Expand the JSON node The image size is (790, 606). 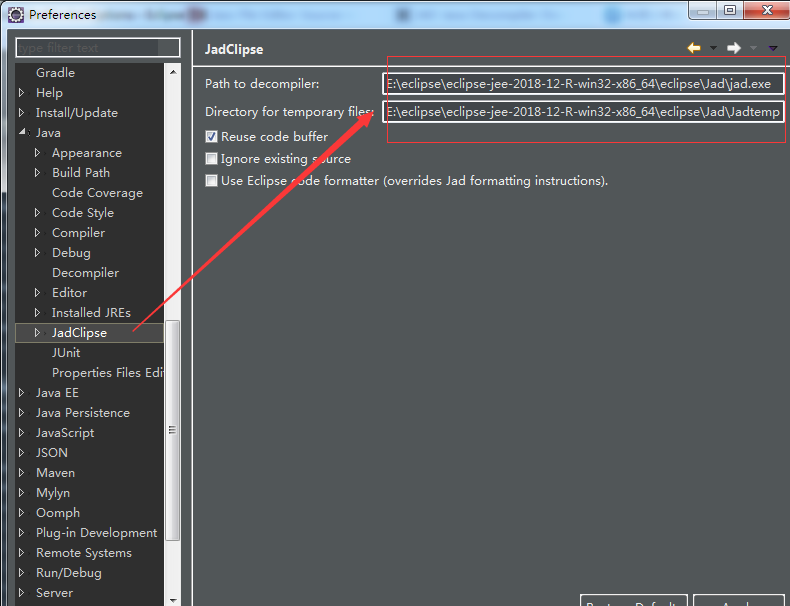pos(21,452)
